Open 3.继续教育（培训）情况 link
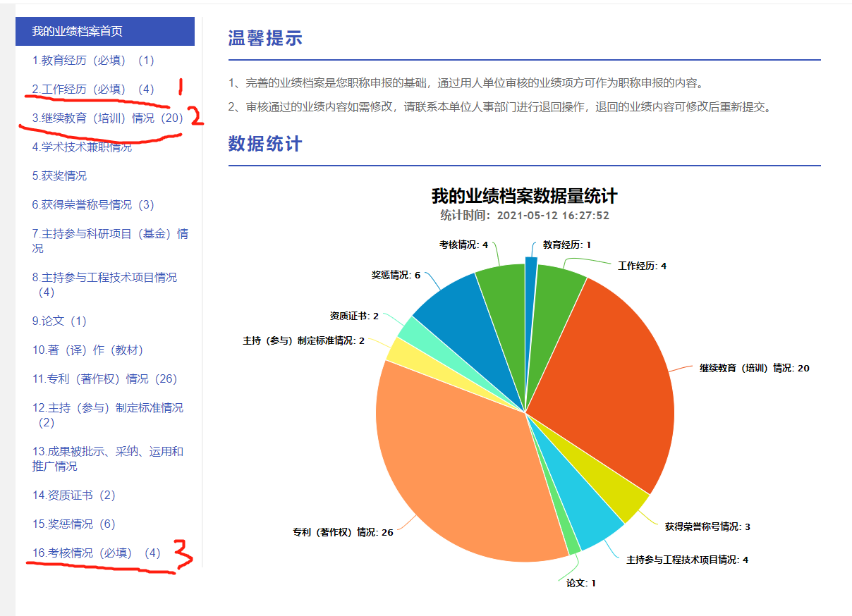 tap(107, 118)
